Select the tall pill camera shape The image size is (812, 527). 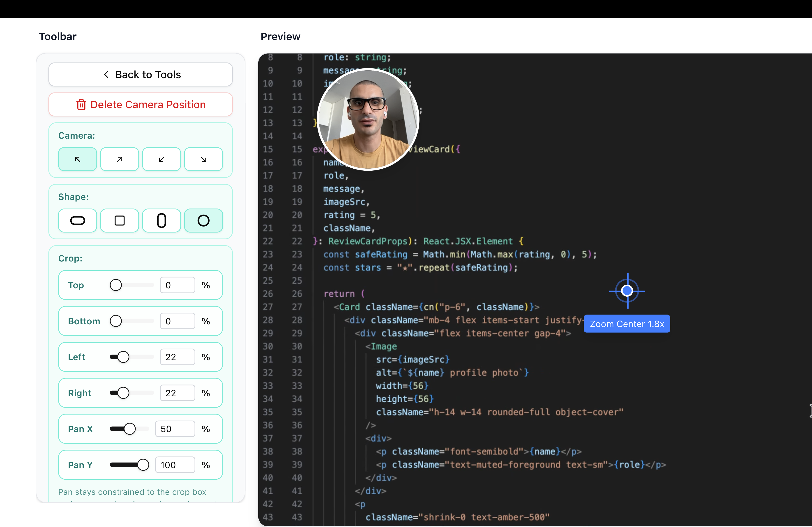[x=161, y=220]
